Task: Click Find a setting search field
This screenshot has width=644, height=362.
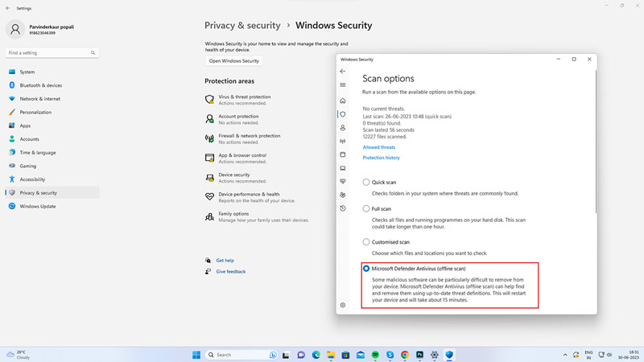Action: pos(52,53)
